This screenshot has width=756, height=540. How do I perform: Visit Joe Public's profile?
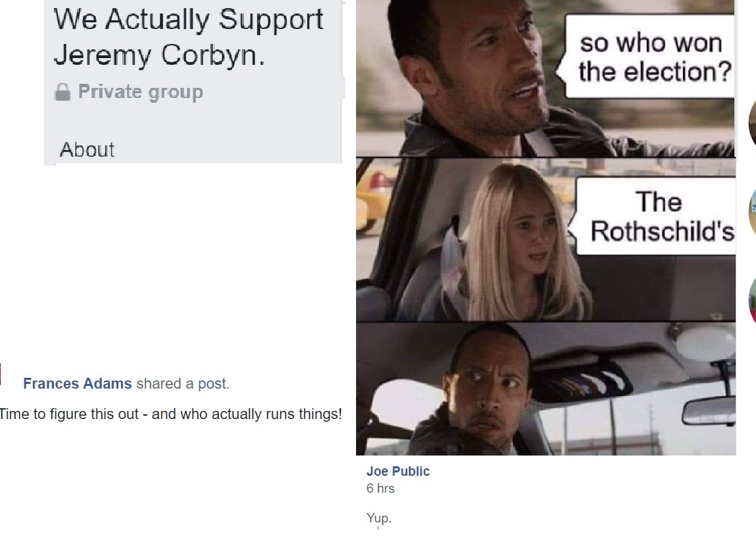(x=398, y=471)
